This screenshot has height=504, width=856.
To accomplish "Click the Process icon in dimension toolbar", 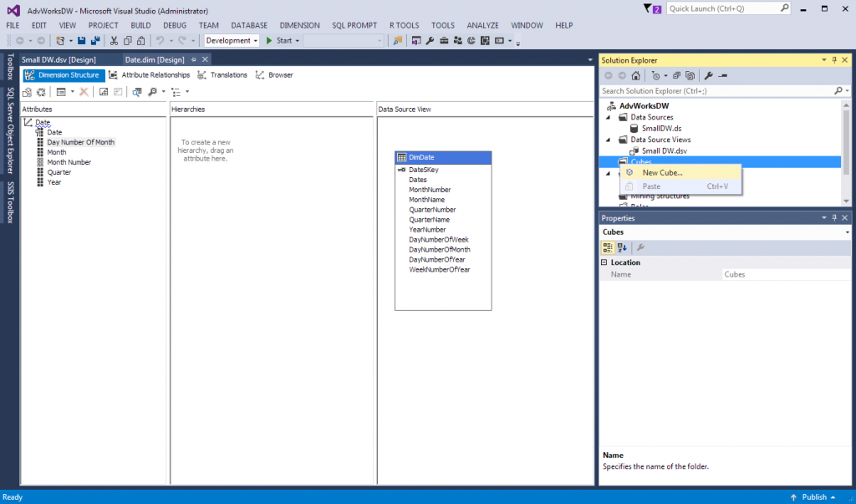I will 27,92.
